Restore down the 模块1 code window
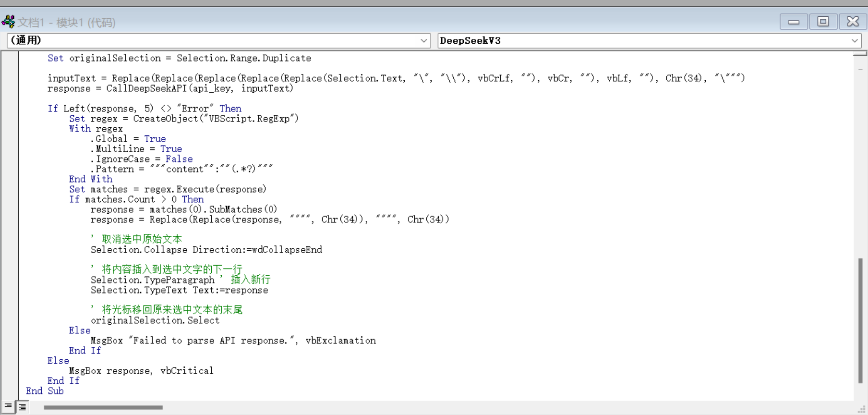Image resolution: width=868 pixels, height=415 pixels. click(823, 22)
